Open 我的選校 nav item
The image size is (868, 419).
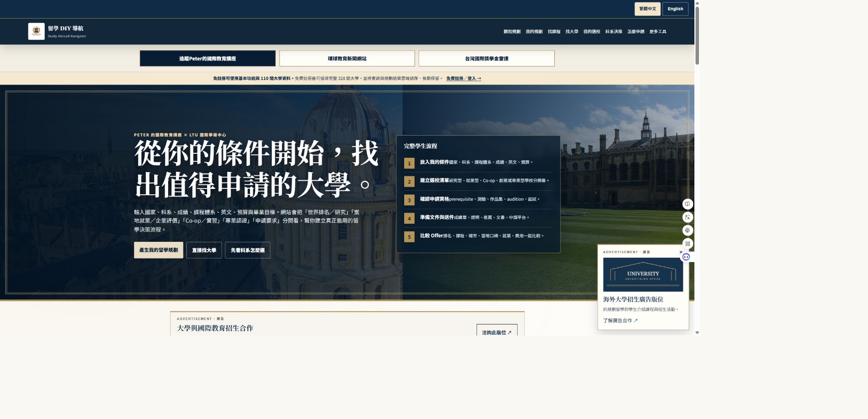(592, 32)
